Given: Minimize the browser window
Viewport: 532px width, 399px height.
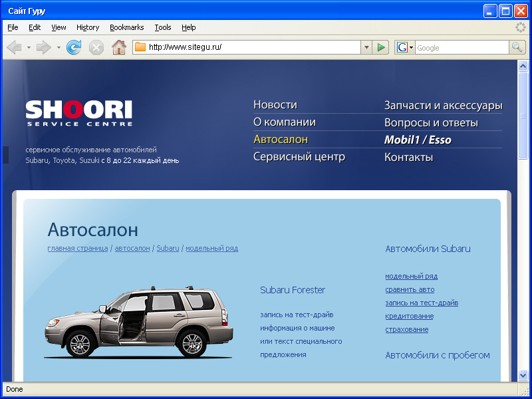Looking at the screenshot, I should click(489, 11).
